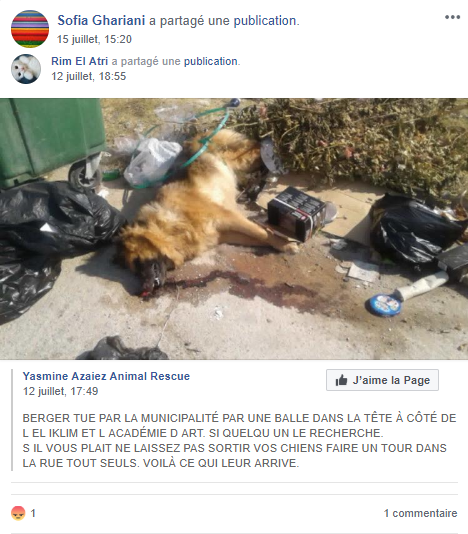
Task: View the 1 commentaire comments
Action: pos(420,513)
